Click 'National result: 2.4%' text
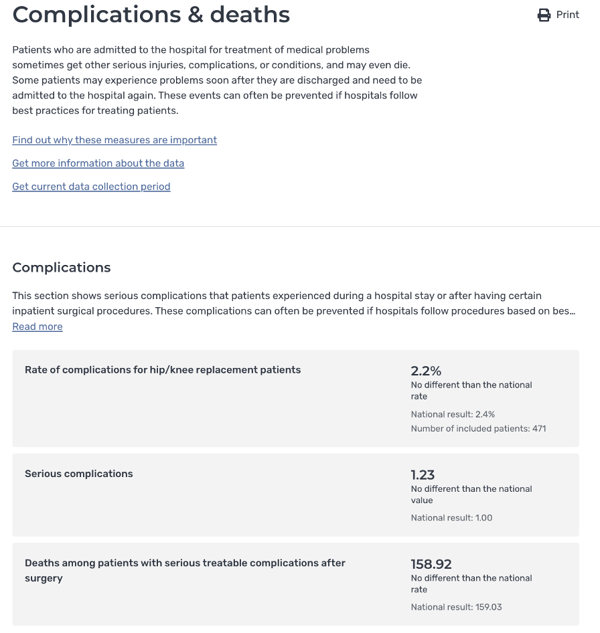The height and width of the screenshot is (633, 600). click(453, 414)
